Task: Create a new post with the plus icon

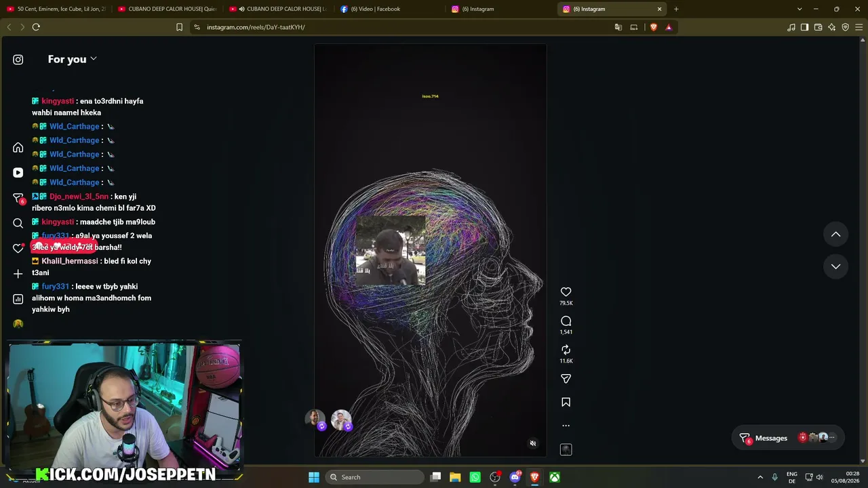Action: click(18, 274)
